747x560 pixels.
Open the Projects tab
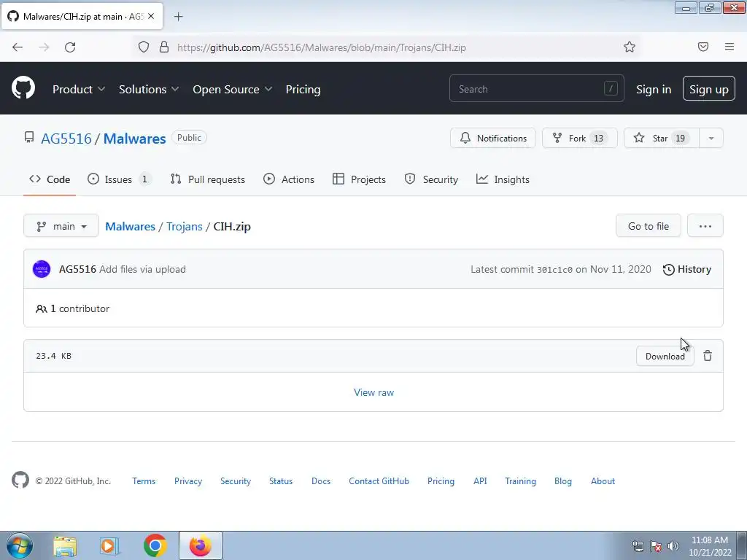coord(359,179)
